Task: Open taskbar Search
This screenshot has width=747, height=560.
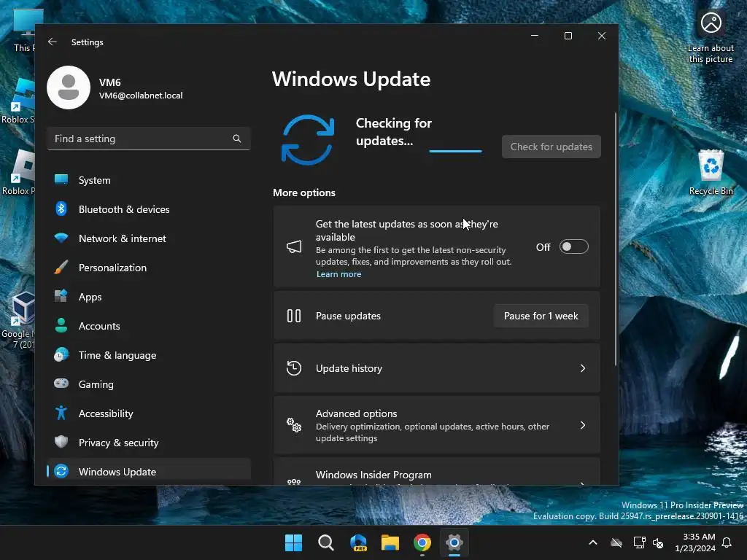Action: tap(326, 542)
